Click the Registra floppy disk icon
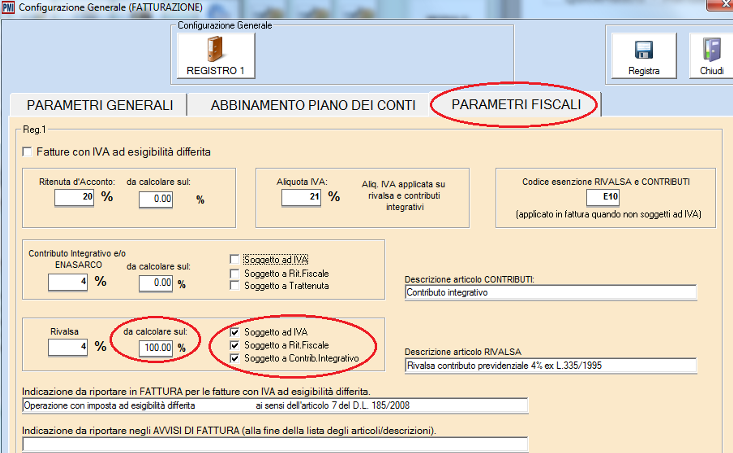The width and height of the screenshot is (733, 453). point(644,50)
